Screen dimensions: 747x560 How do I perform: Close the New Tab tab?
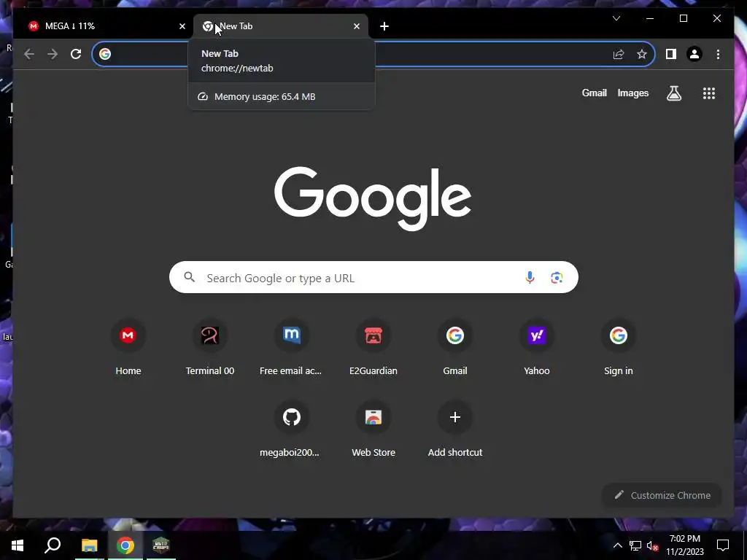356,26
